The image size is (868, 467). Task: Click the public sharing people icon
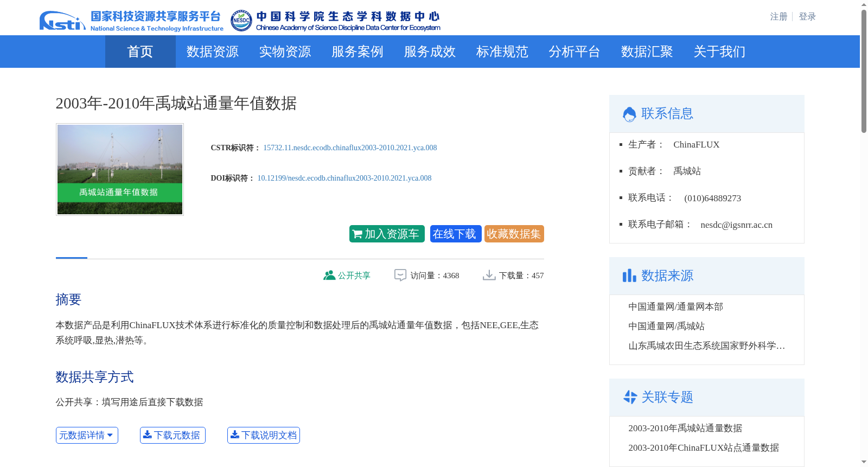(x=329, y=275)
